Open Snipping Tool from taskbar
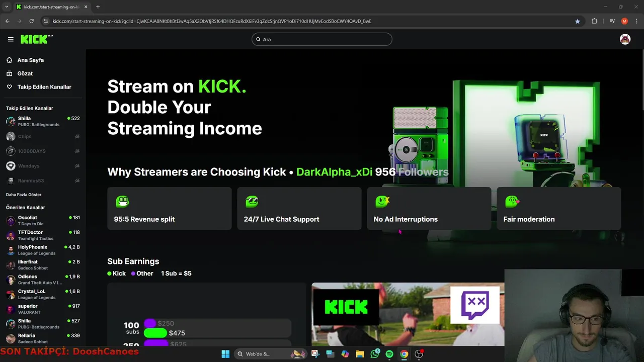The height and width of the screenshot is (362, 644). pos(315,354)
